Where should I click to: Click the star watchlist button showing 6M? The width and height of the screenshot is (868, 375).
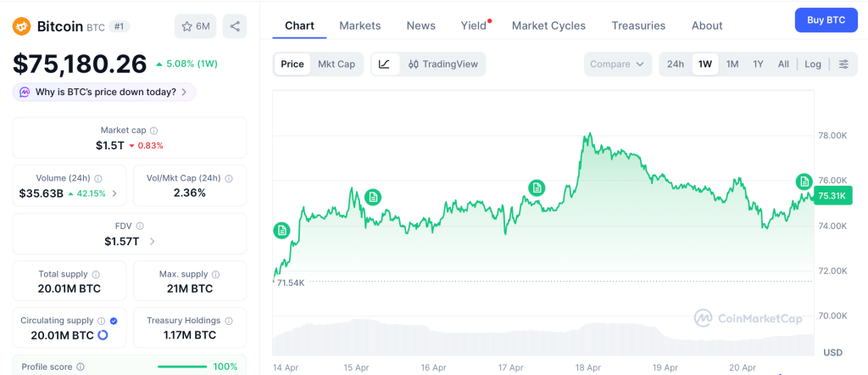pos(195,26)
